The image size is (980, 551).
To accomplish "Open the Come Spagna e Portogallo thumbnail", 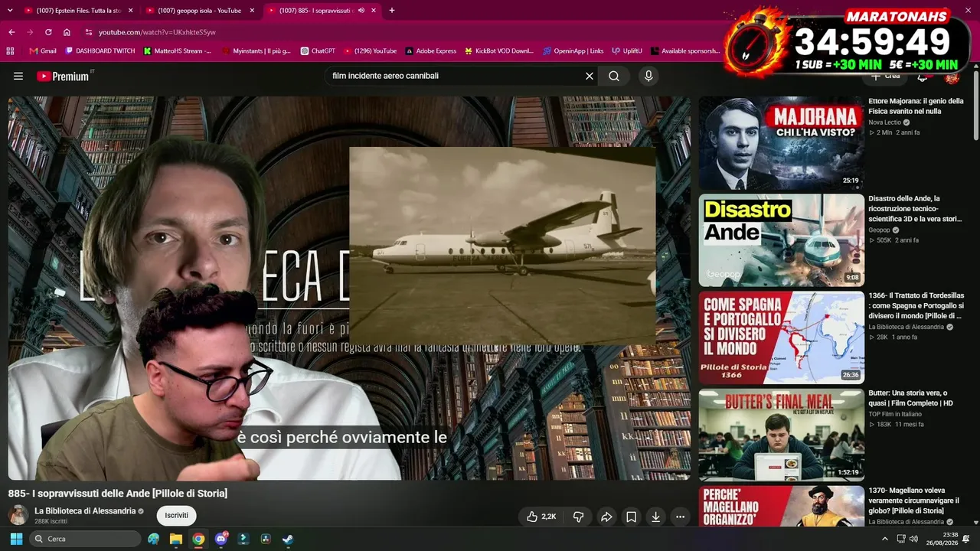I will [782, 337].
